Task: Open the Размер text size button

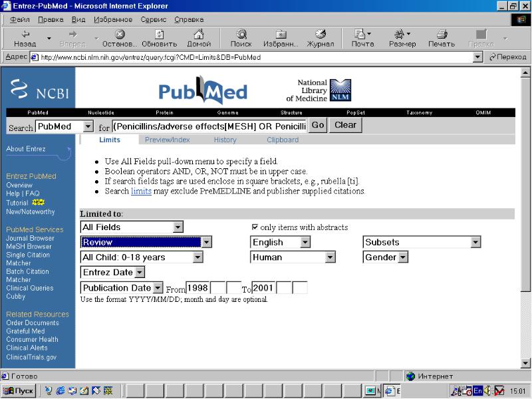Action: point(402,39)
